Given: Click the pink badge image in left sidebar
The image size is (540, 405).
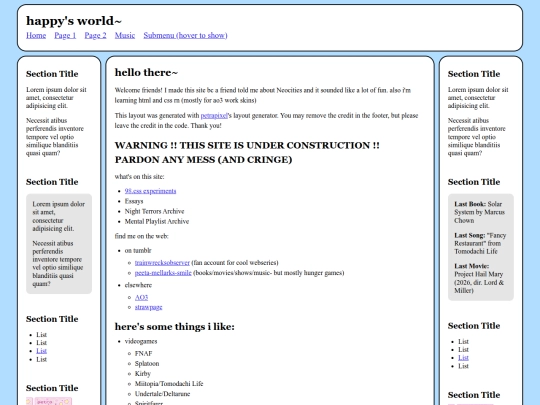Looking at the screenshot, I should point(53,402).
